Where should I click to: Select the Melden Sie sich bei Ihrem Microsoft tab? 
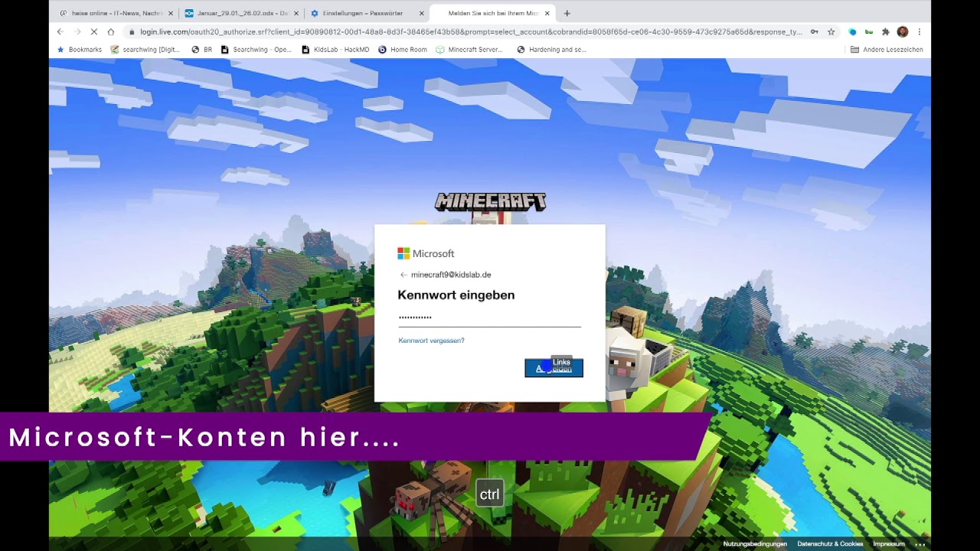point(492,13)
